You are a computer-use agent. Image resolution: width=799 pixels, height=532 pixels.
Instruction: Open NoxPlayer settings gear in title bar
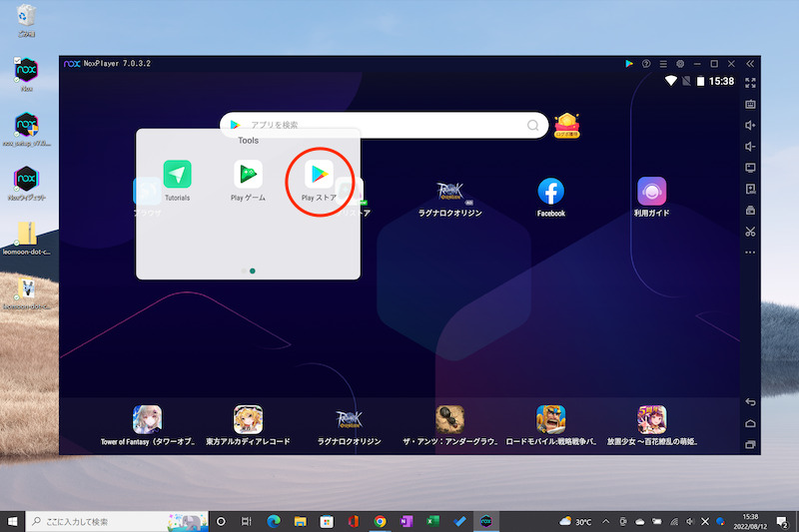click(680, 63)
